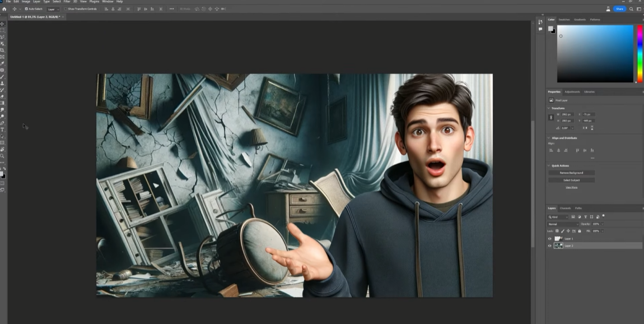Select the Path Selection tool
The width and height of the screenshot is (644, 324).
point(2,136)
